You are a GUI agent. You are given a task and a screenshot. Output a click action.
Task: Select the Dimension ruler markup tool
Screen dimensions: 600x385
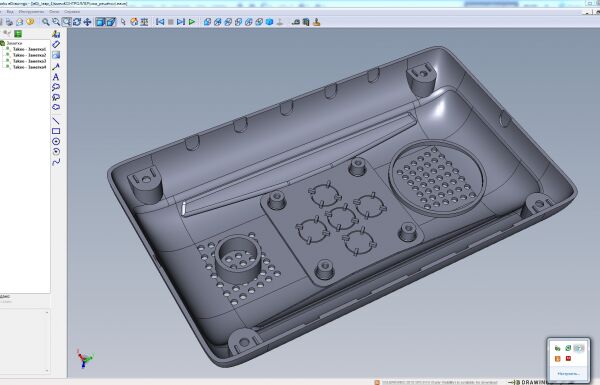click(56, 44)
